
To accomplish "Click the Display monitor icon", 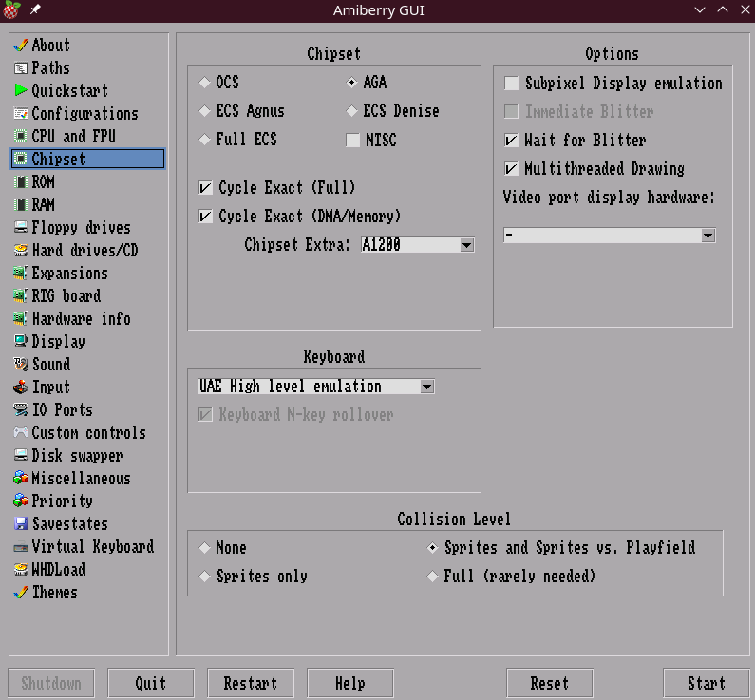I will (x=21, y=341).
